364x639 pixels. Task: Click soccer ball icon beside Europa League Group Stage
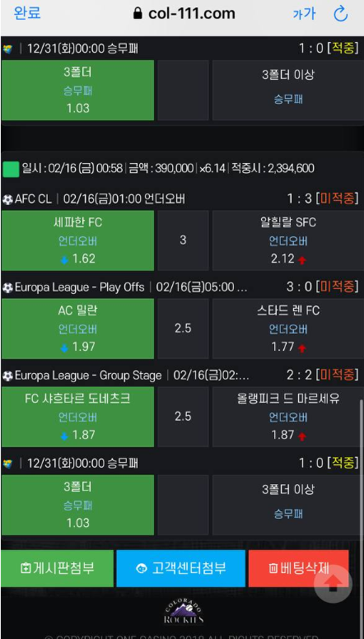click(x=7, y=375)
